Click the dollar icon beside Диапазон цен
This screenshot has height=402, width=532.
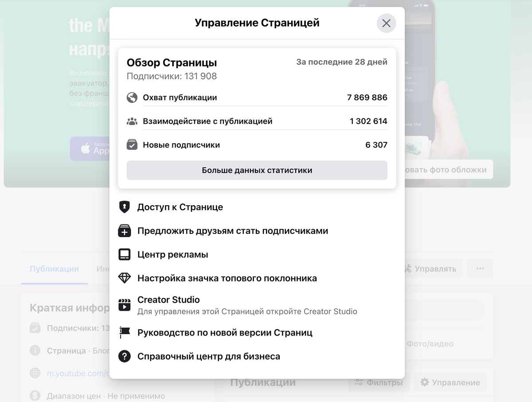pyautogui.click(x=35, y=396)
